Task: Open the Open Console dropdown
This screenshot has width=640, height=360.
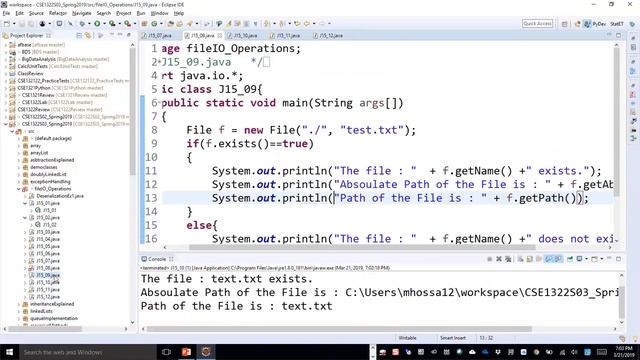Action: click(x=602, y=259)
